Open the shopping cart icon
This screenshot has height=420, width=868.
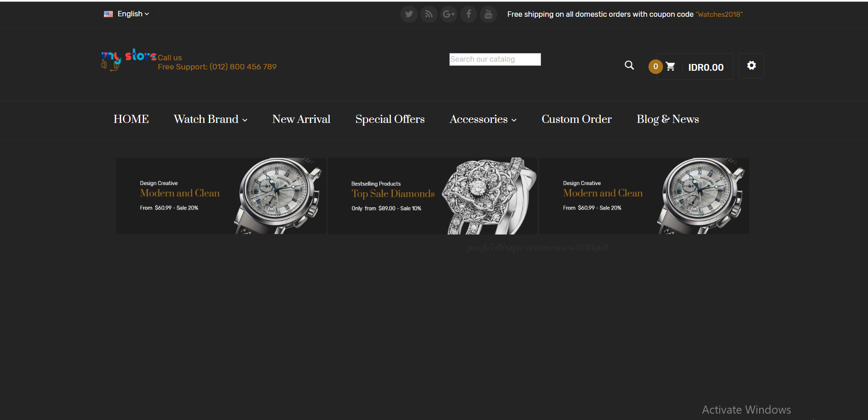tap(670, 67)
